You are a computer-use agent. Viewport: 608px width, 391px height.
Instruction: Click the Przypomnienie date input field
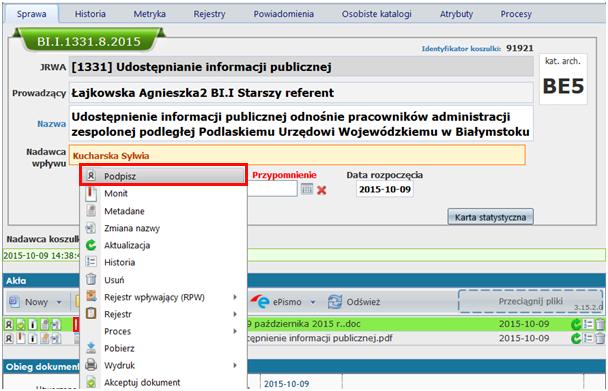[272, 189]
